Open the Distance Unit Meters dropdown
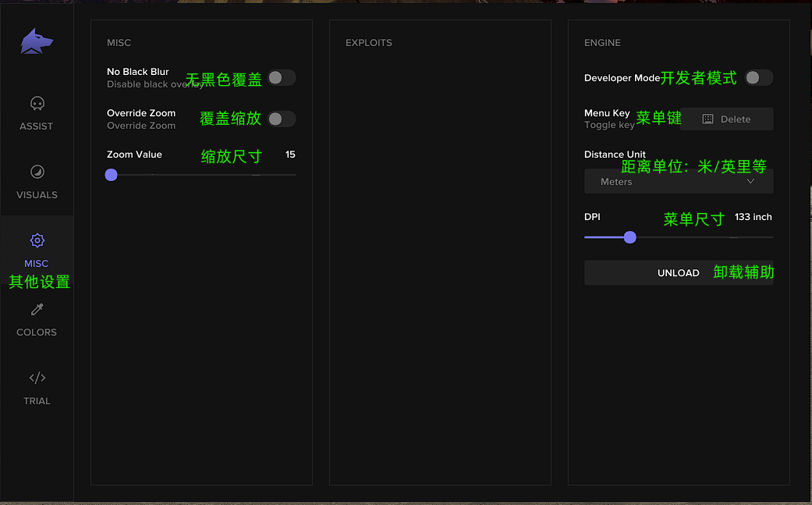The height and width of the screenshot is (505, 812). tap(678, 182)
